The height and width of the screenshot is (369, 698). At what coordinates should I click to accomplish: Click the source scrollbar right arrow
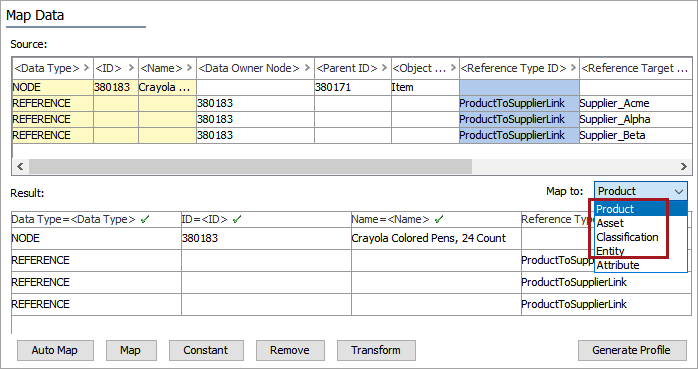tap(684, 166)
